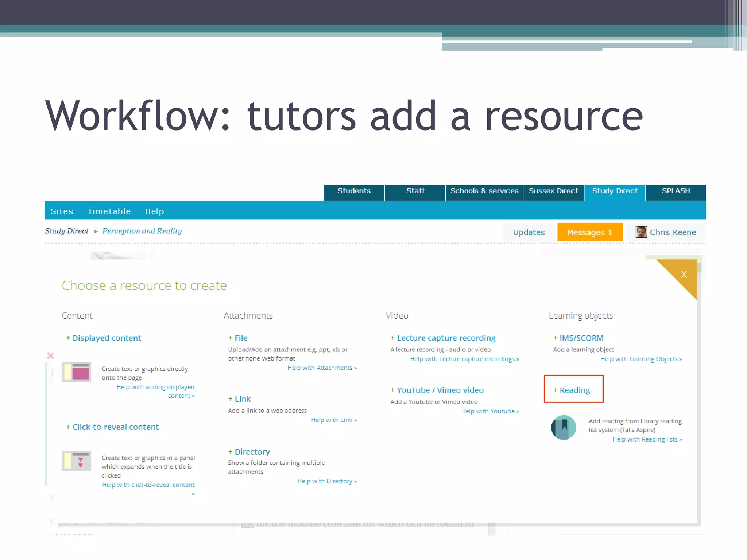Click the Chris Keene user name
This screenshot has width=747, height=560.
[673, 232]
